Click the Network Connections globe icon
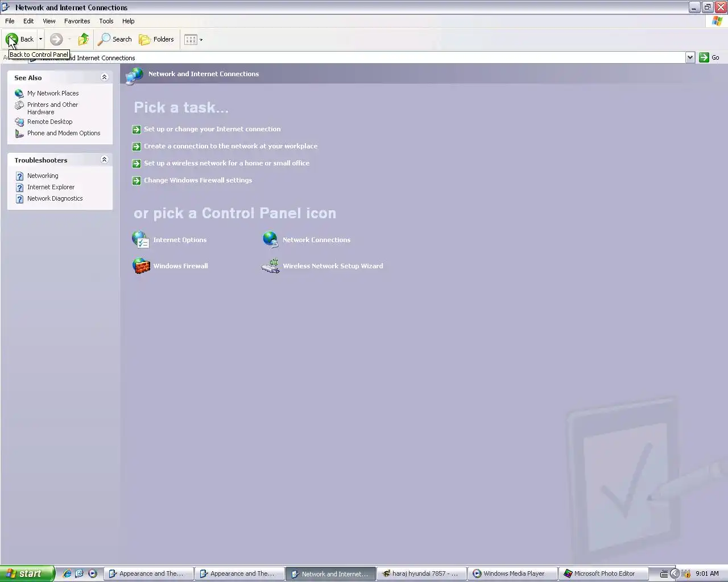 [x=271, y=239]
